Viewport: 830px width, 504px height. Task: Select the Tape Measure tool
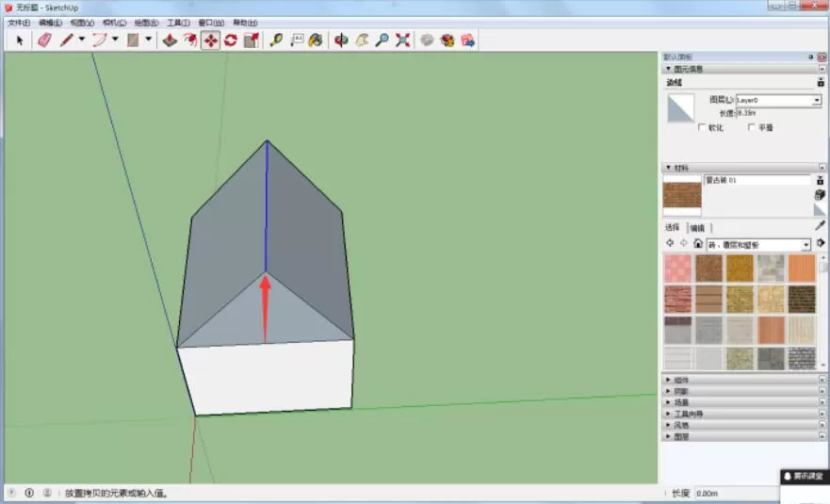click(276, 41)
